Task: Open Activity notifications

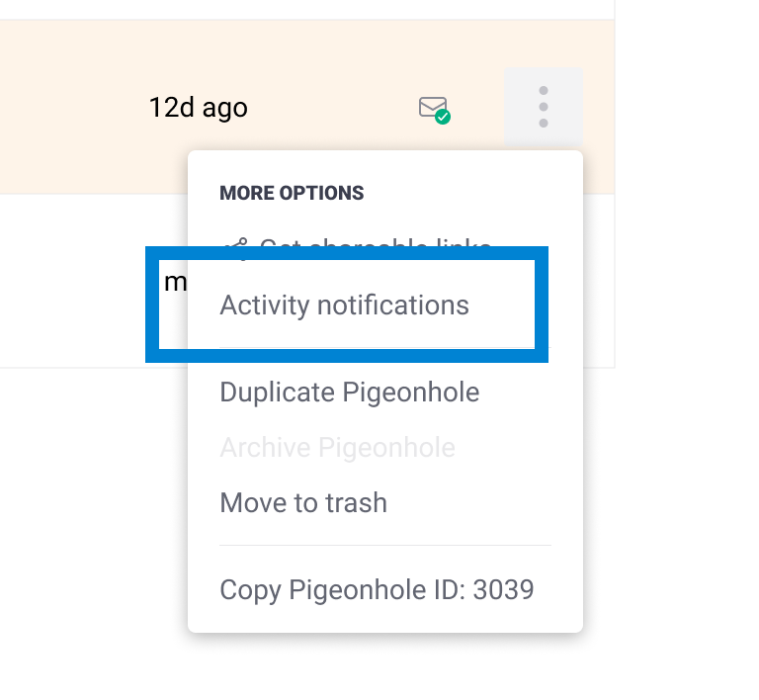Action: pyautogui.click(x=344, y=305)
